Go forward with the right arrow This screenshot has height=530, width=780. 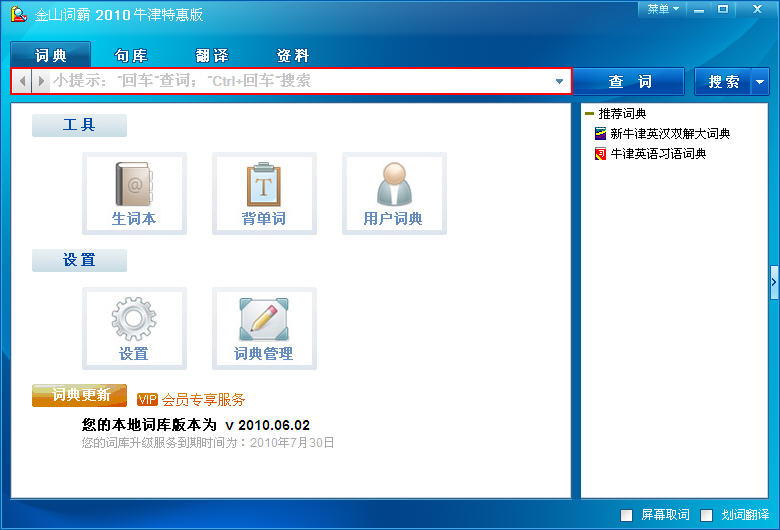click(41, 81)
